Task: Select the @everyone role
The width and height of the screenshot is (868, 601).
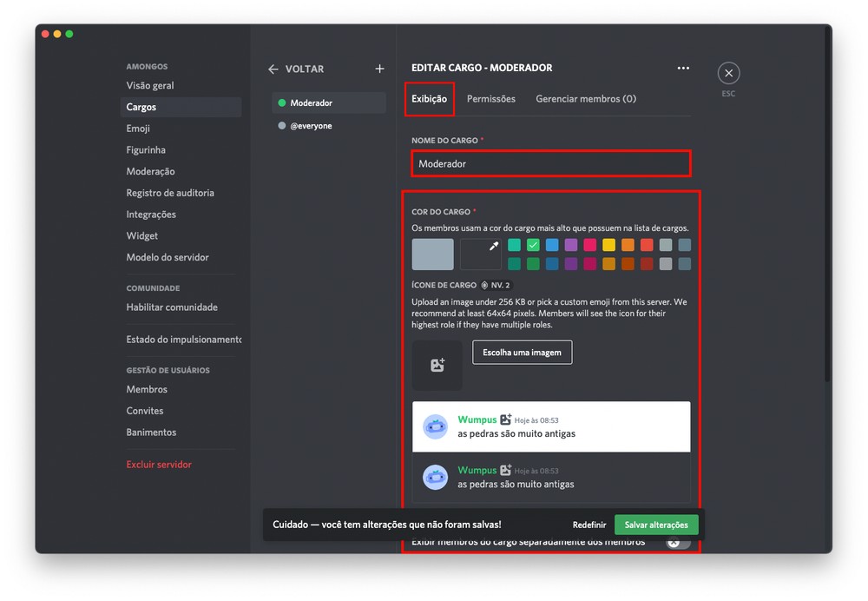Action: (329, 126)
